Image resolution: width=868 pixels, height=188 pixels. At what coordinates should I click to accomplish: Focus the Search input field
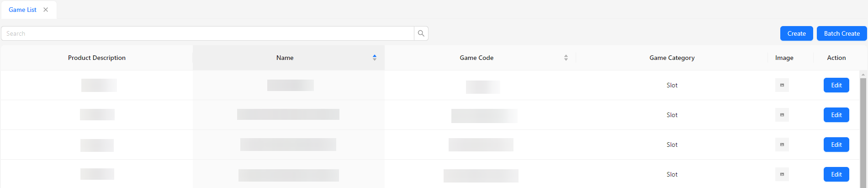click(x=208, y=33)
